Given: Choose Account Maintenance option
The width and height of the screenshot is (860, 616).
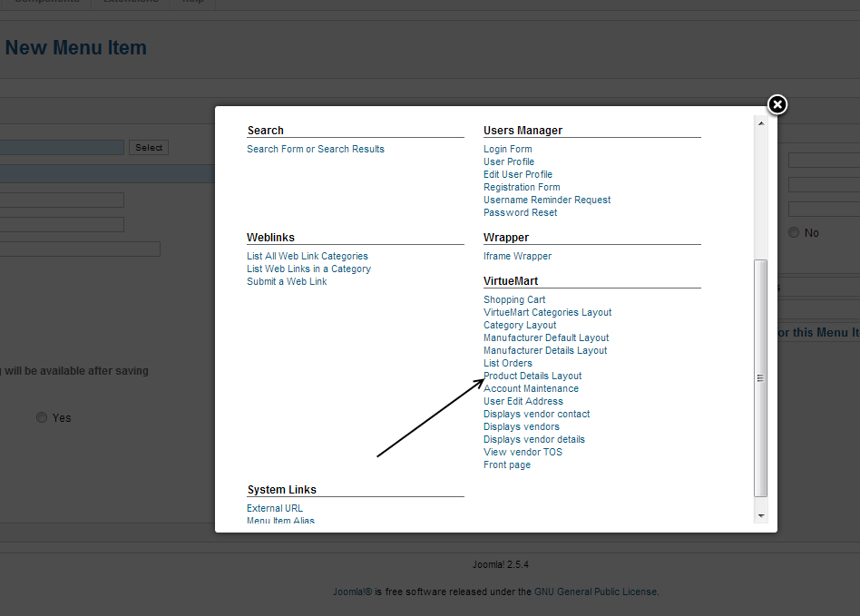Looking at the screenshot, I should coord(531,388).
